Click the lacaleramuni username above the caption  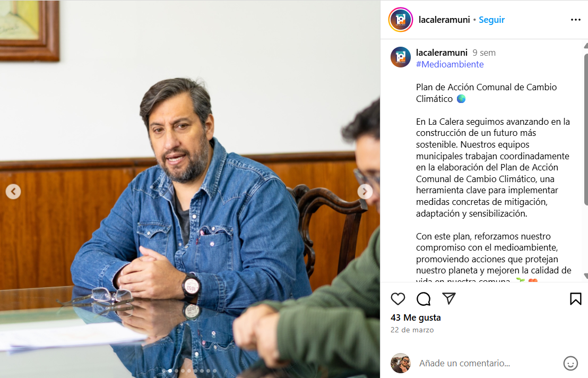(442, 53)
